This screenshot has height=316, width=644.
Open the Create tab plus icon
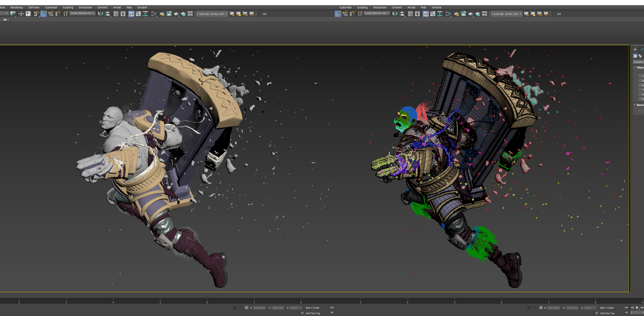click(635, 49)
